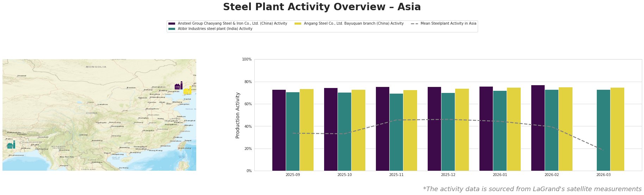Select the Ansteel Group Chaoyang legend label
The image size is (644, 195).
pos(233,24)
